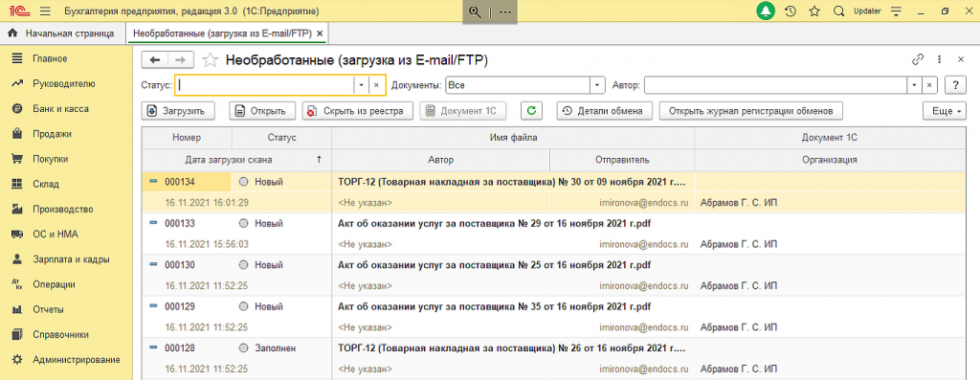Open the help question mark button
The height and width of the screenshot is (380, 980).
point(955,85)
